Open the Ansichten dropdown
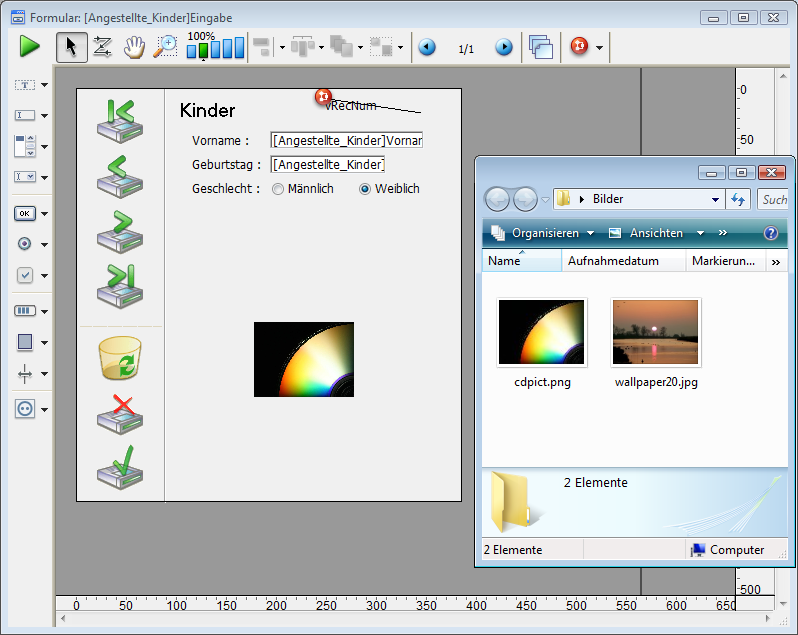Screen dimensions: 798x635 656,233
